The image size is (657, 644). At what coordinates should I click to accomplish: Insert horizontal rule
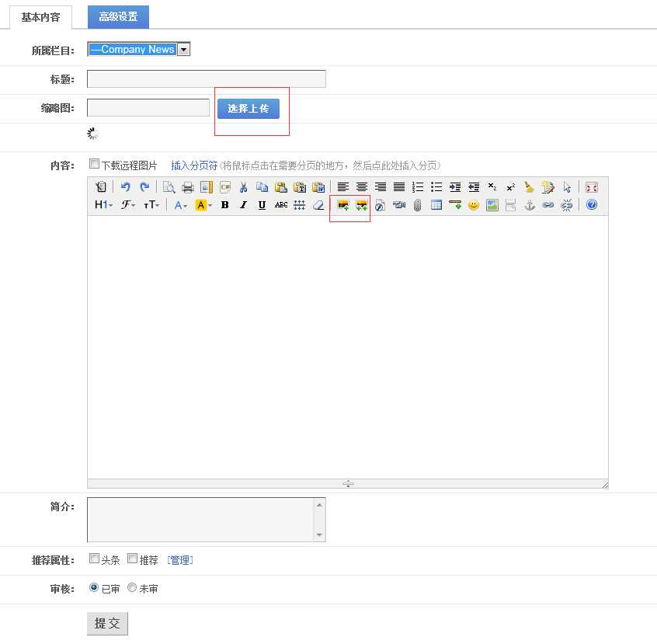pos(455,205)
